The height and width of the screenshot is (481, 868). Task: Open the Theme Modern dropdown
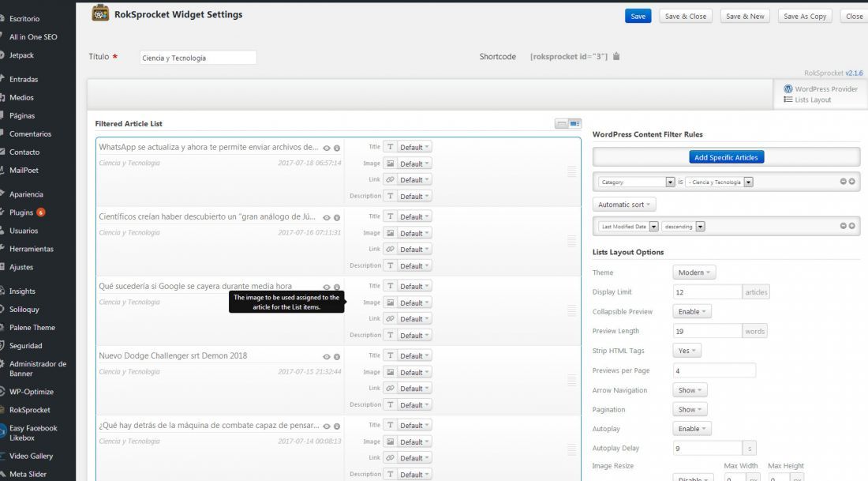coord(694,272)
